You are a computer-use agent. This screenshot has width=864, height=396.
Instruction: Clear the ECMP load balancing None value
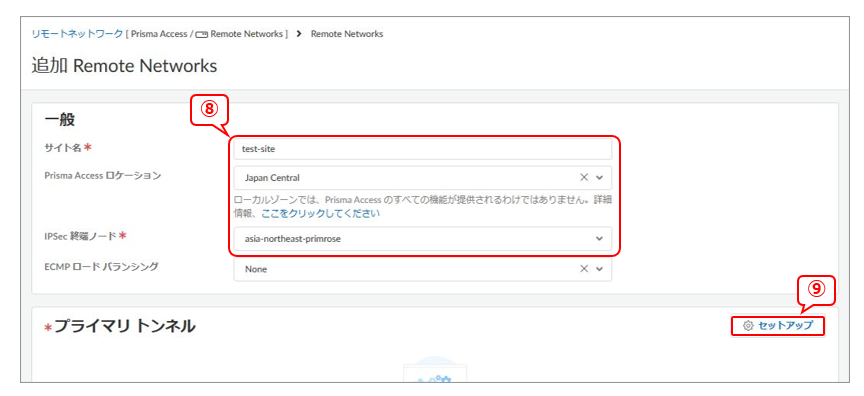[x=584, y=269]
